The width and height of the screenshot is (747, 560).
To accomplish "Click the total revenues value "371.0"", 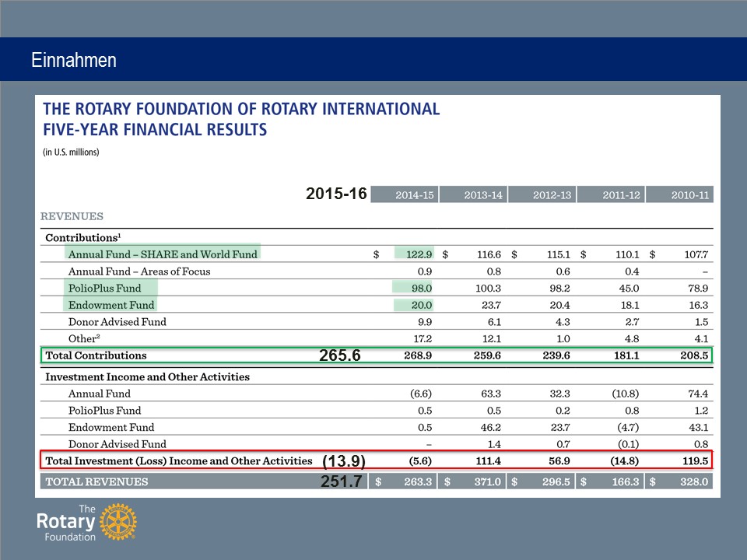I will pos(487,481).
